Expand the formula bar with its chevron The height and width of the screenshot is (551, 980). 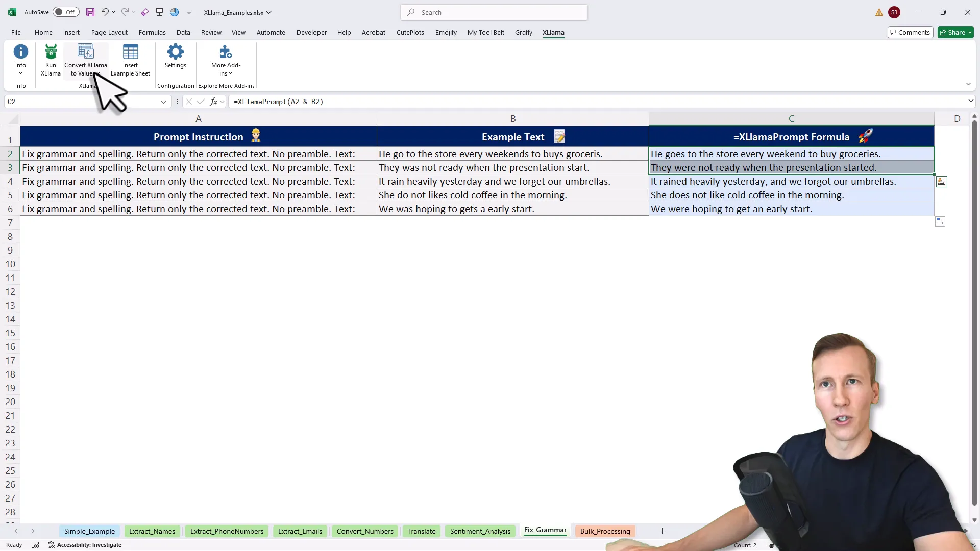coord(971,101)
